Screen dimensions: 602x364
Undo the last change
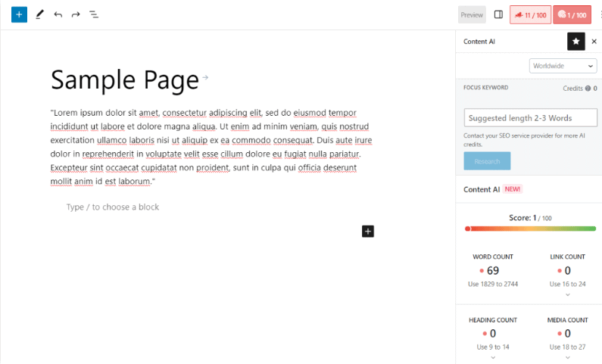[x=58, y=14]
